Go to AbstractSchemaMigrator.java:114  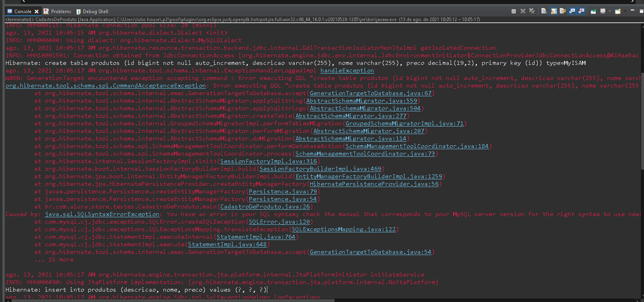pos(351,138)
